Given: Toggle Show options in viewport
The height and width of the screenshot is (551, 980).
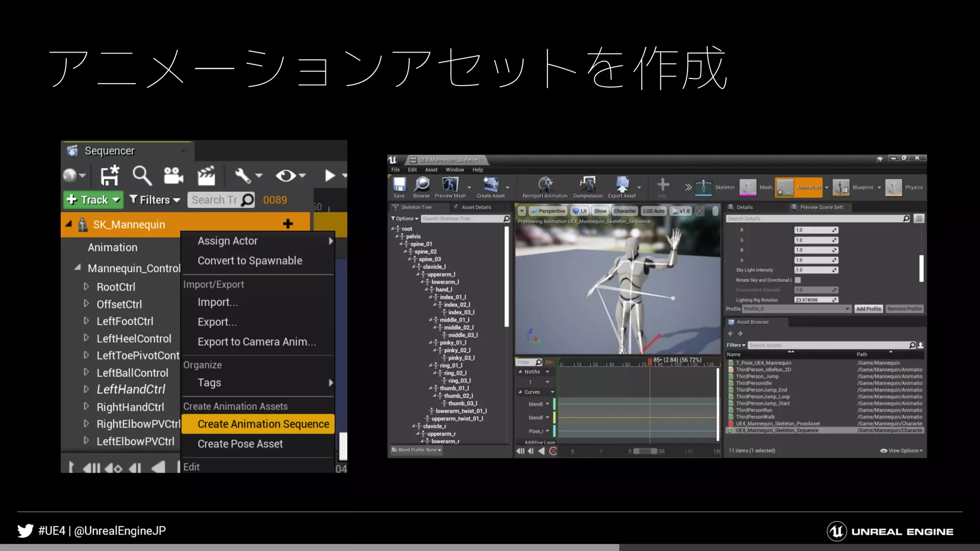Looking at the screenshot, I should [600, 211].
